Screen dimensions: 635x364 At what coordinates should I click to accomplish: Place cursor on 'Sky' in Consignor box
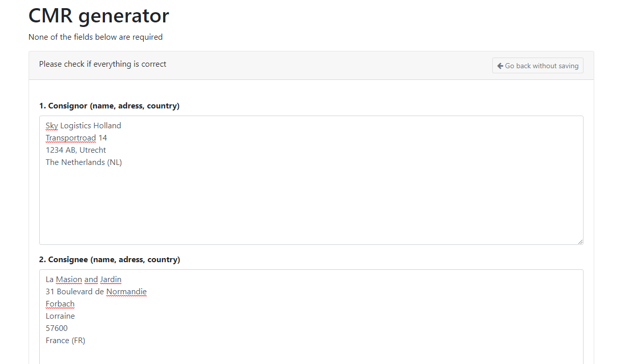click(x=51, y=126)
